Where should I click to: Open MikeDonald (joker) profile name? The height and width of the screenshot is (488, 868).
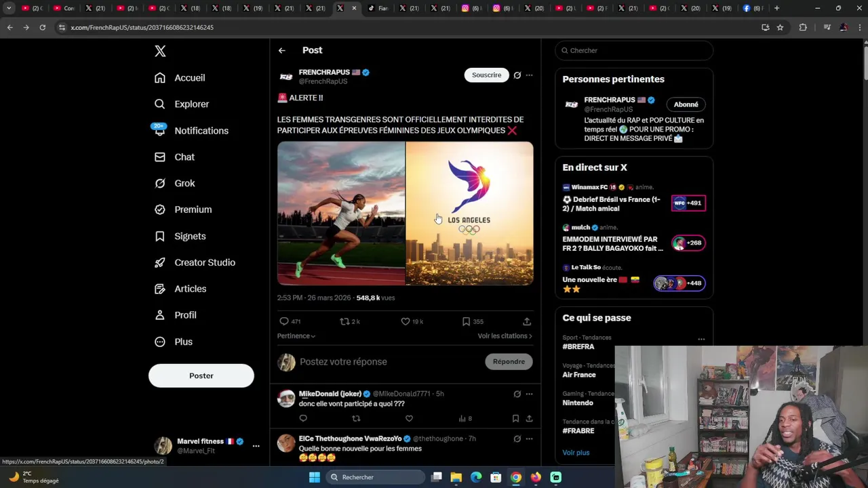coord(330,394)
